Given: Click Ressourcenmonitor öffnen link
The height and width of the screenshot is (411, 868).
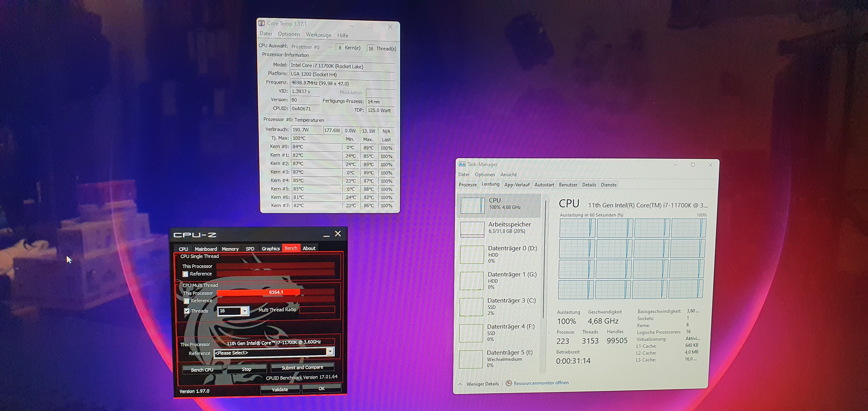Looking at the screenshot, I should 541,383.
